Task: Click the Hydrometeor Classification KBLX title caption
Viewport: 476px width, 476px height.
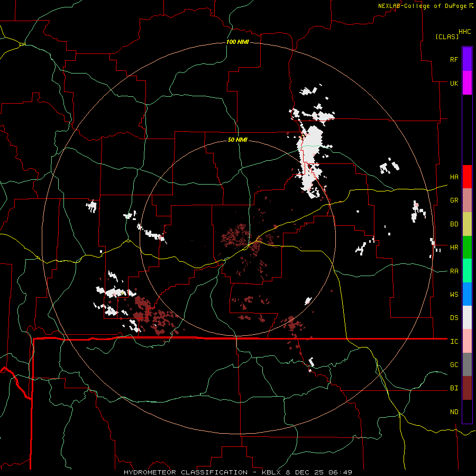Action: click(238, 472)
